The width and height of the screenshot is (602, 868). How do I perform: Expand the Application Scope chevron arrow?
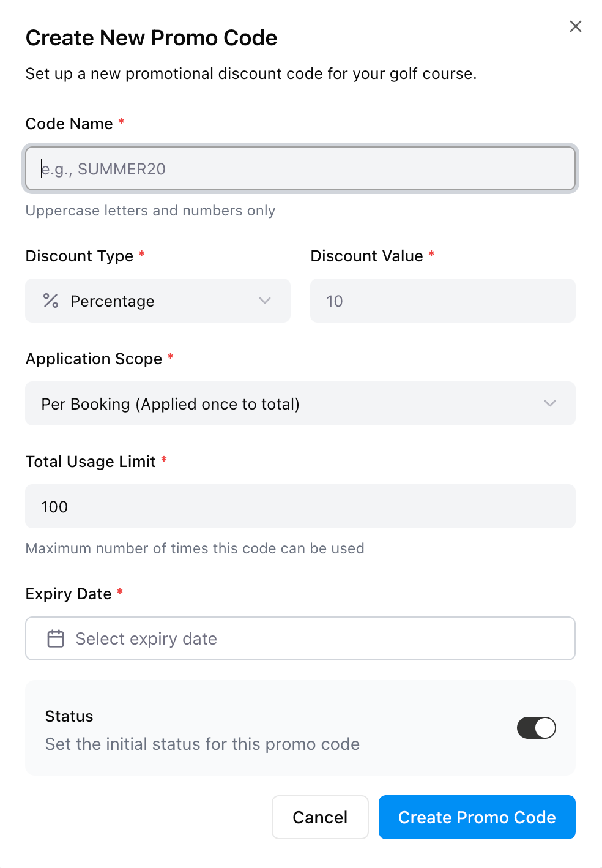(550, 403)
